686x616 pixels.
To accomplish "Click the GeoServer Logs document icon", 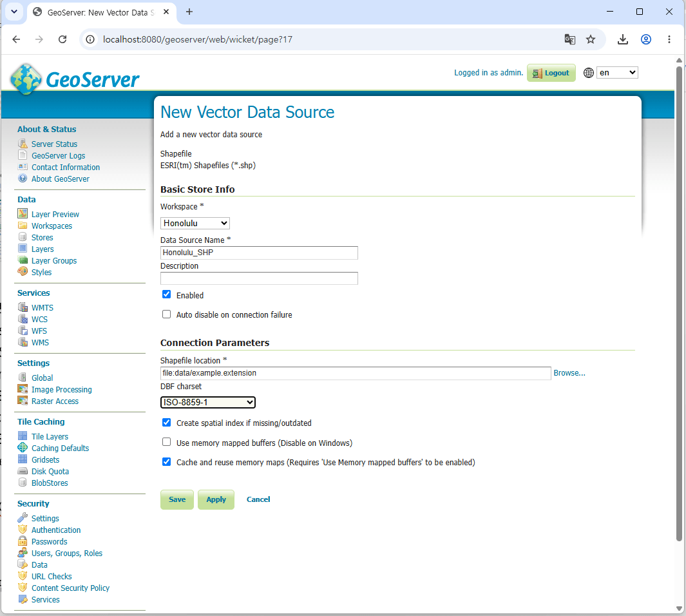I will pyautogui.click(x=23, y=155).
